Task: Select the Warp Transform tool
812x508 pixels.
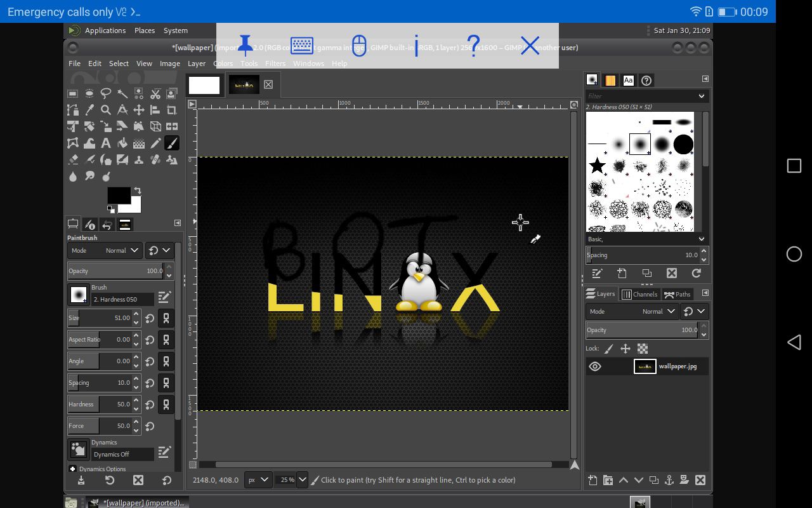Action: coord(89,143)
